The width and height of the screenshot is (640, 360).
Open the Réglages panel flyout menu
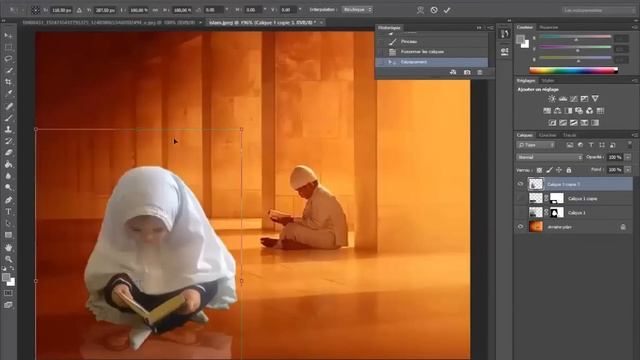click(x=634, y=80)
